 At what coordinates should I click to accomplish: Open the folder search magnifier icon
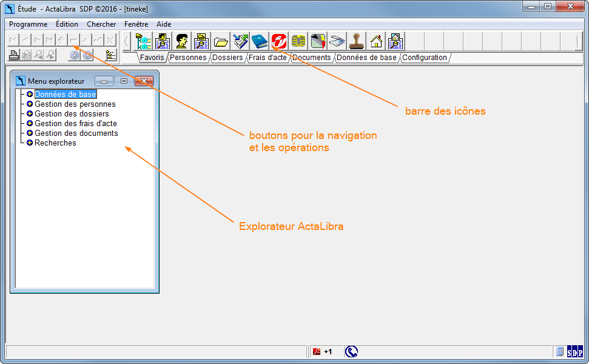tap(202, 41)
